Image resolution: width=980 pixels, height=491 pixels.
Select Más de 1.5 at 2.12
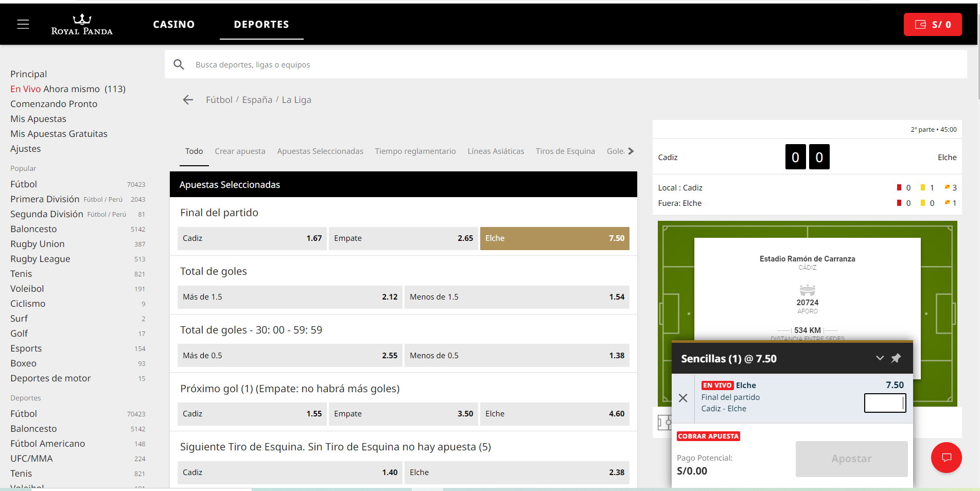pos(290,297)
